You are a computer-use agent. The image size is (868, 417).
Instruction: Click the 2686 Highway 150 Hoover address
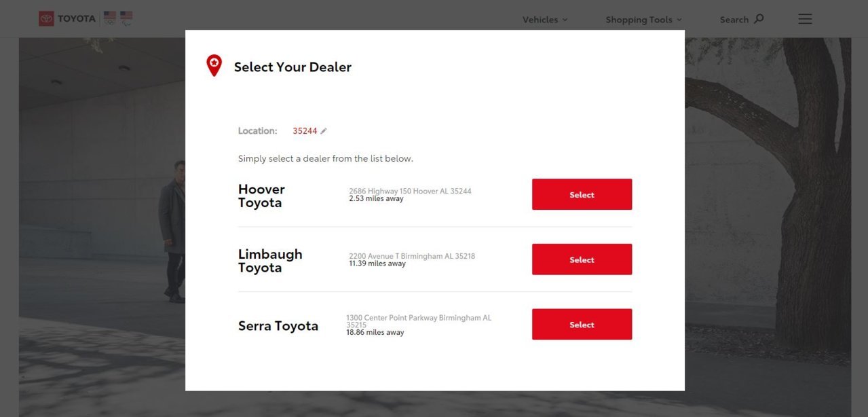pos(410,191)
